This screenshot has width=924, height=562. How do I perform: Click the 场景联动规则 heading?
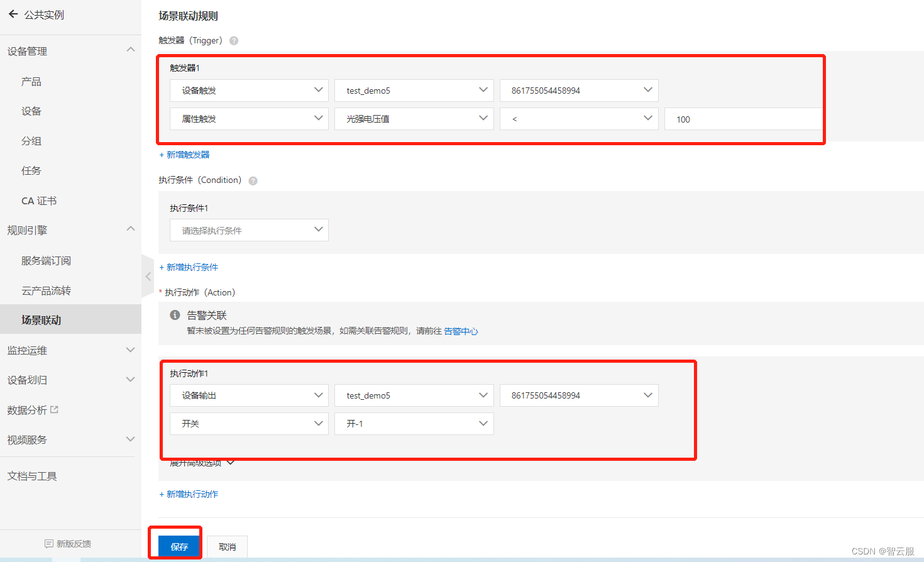point(188,16)
